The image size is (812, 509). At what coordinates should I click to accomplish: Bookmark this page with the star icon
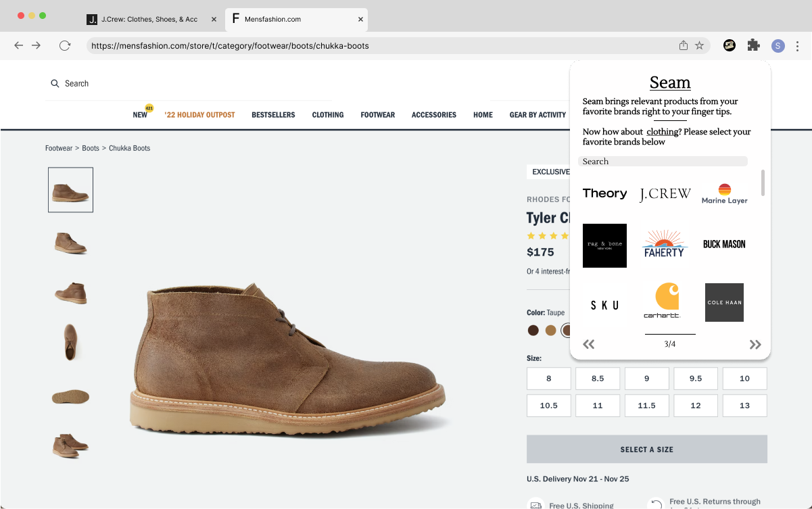pos(700,45)
